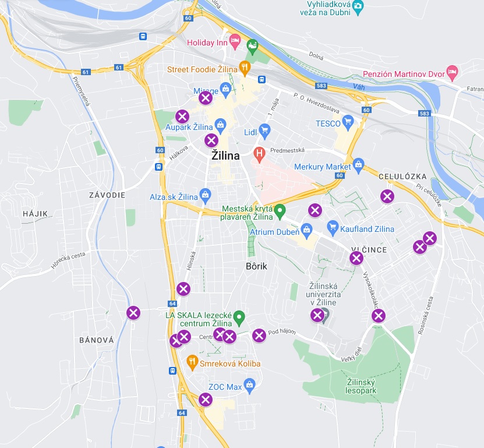The image size is (484, 448).
Task: Open the TESCO shopping cart marker
Action: point(348,122)
